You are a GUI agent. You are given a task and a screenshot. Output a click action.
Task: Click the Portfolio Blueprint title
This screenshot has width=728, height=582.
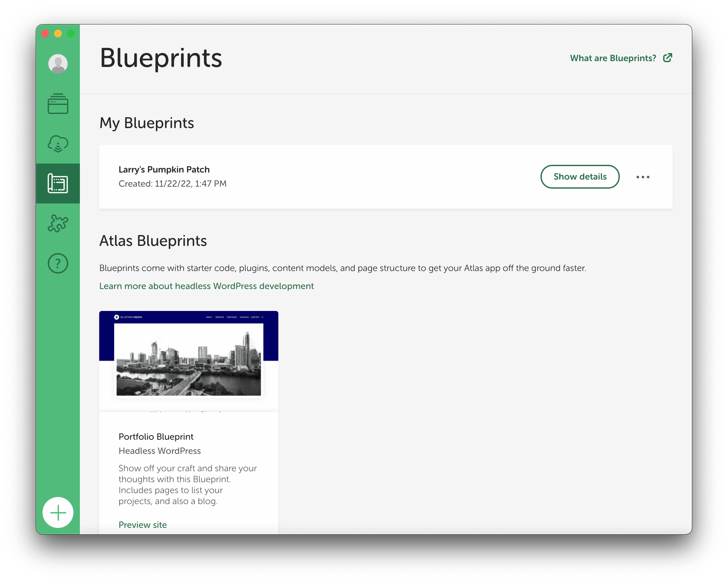pos(156,436)
